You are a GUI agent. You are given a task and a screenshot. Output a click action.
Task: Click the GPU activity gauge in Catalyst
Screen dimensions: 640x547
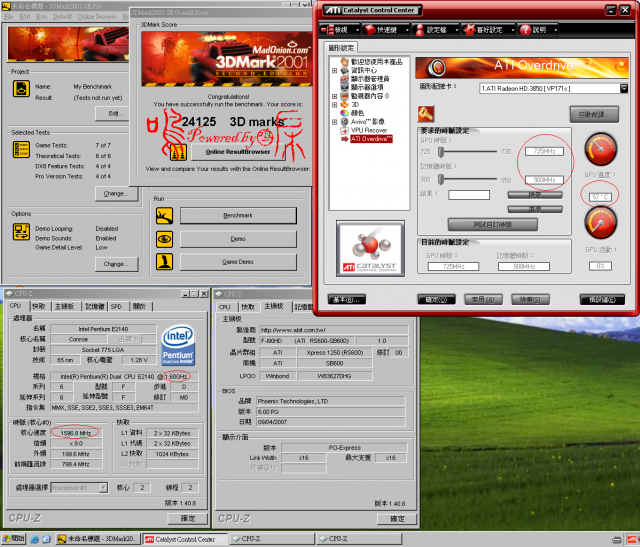(600, 222)
